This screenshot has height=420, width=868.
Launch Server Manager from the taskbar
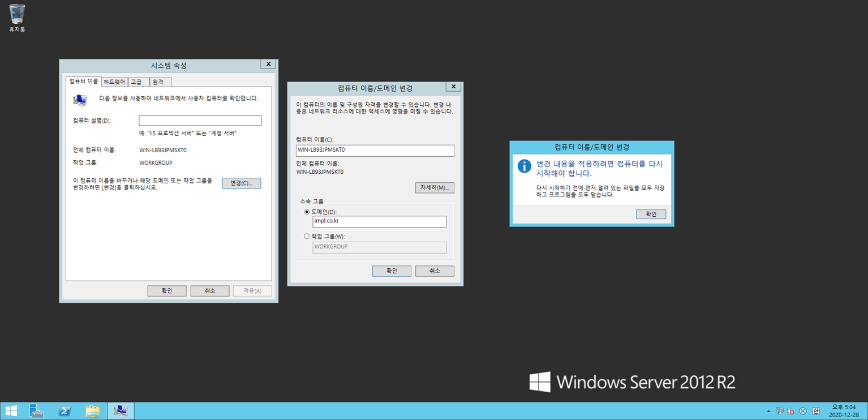pyautogui.click(x=37, y=411)
